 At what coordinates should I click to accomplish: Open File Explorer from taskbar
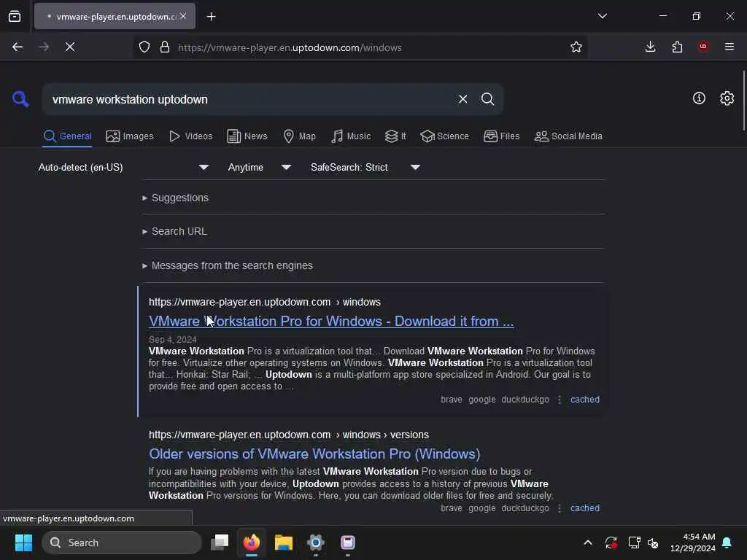(x=284, y=542)
